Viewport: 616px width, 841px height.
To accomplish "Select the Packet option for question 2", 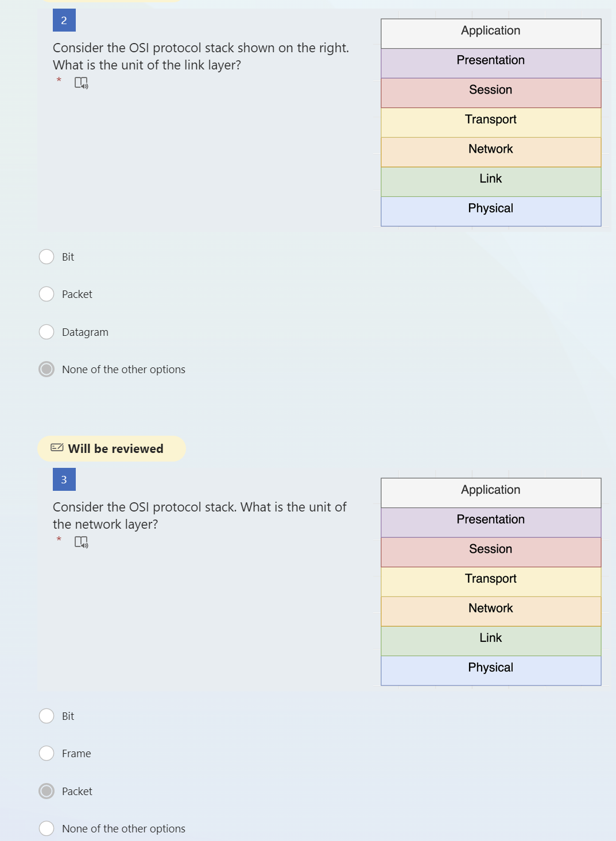I will (x=46, y=294).
